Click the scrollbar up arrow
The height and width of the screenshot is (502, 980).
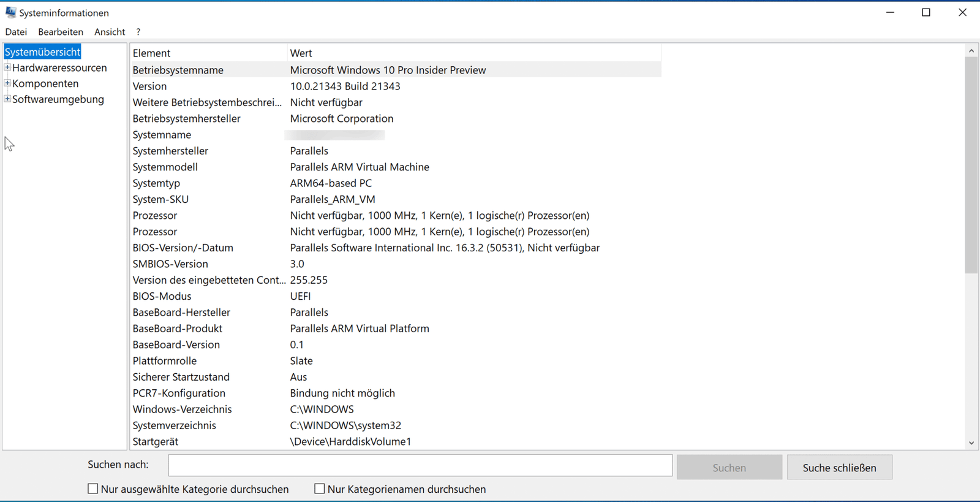click(x=971, y=51)
